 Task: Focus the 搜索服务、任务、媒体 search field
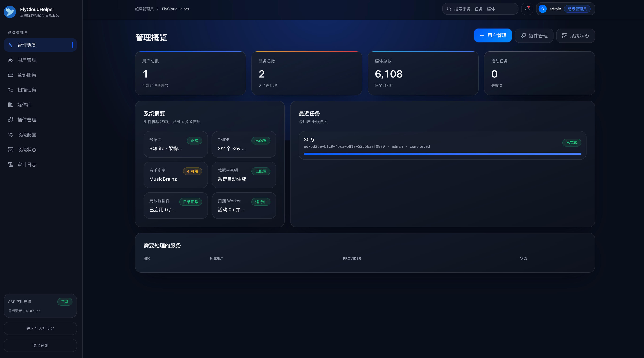coord(480,9)
